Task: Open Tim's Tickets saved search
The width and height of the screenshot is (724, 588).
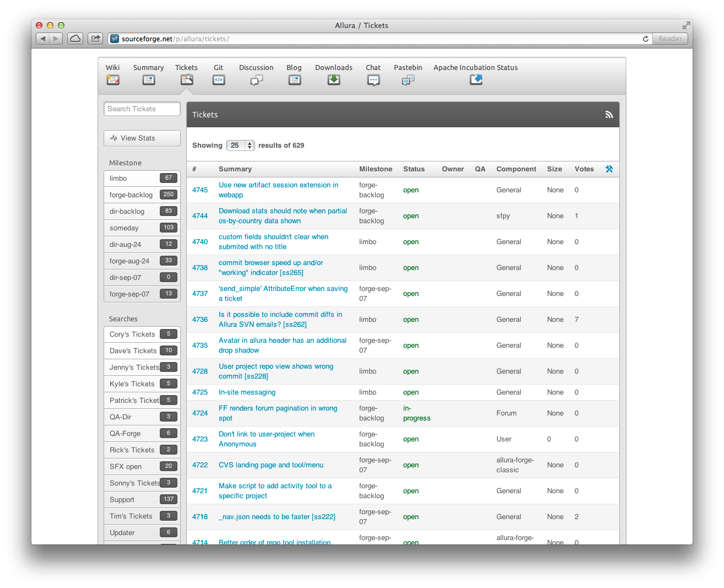Action: click(142, 516)
